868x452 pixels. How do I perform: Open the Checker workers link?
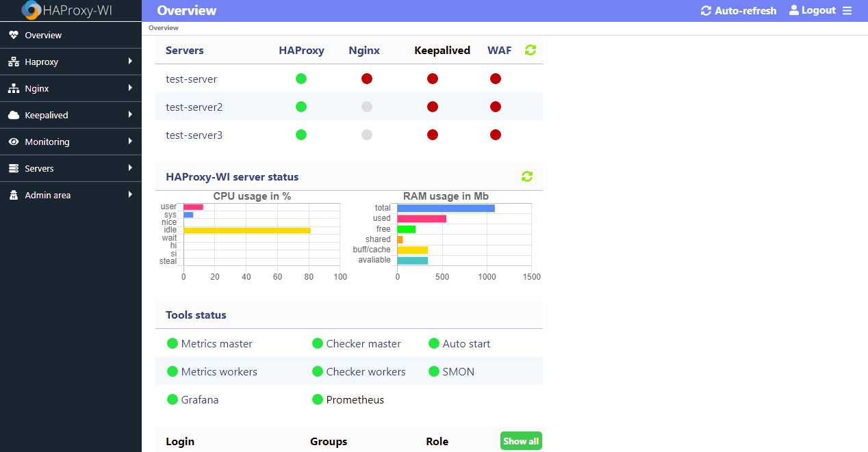click(366, 371)
